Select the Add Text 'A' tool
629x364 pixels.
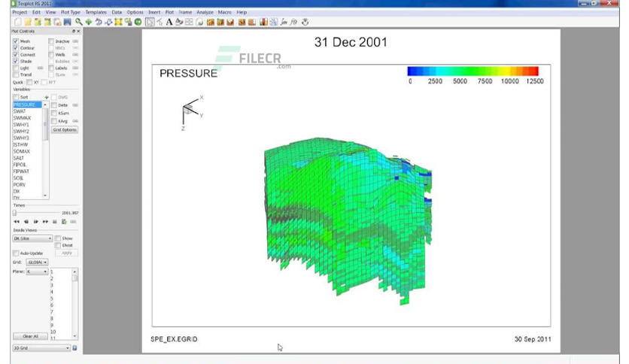pos(169,22)
